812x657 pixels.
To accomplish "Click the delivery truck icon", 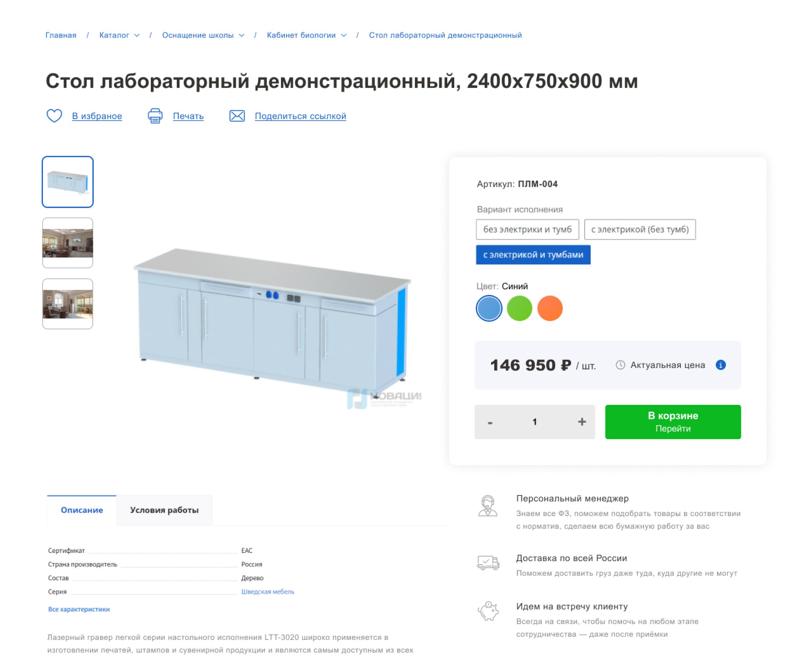I will coord(488,563).
